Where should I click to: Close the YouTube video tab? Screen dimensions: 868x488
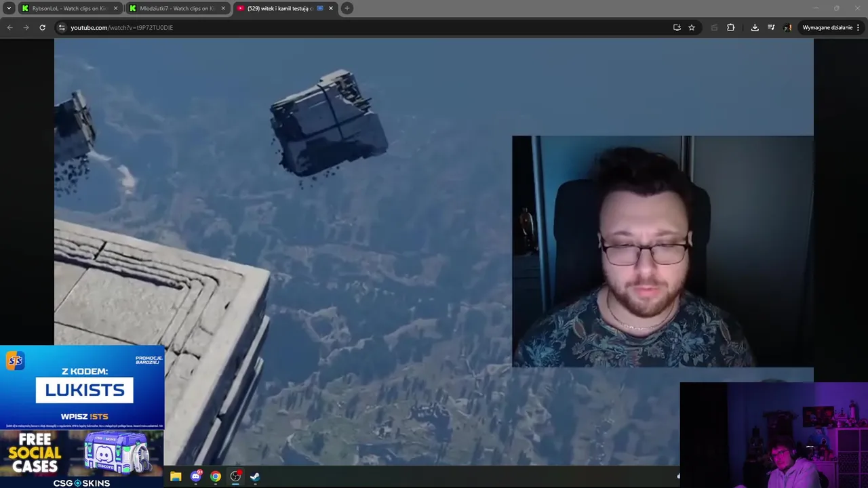331,8
